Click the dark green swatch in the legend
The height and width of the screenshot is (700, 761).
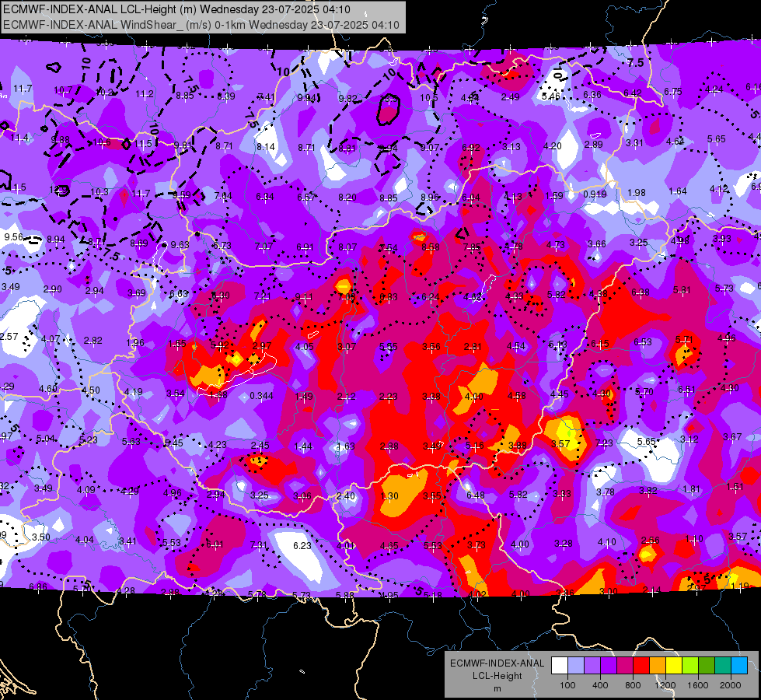(706, 666)
